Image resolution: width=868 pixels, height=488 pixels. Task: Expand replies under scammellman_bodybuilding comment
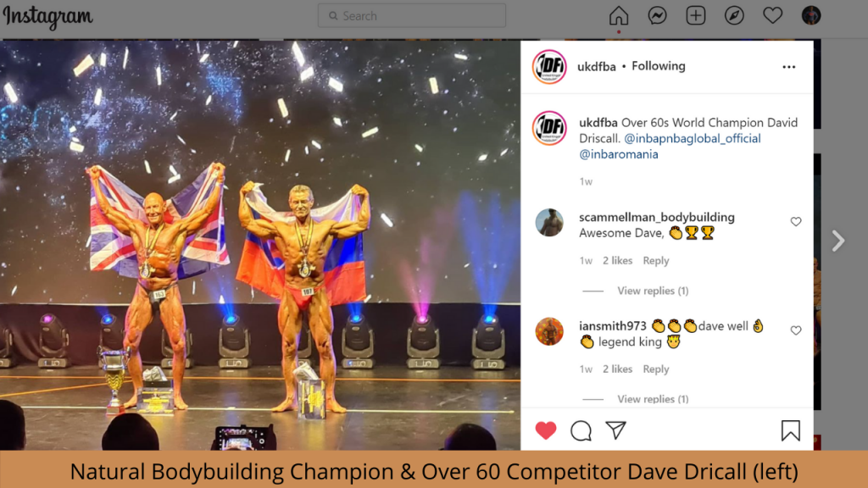[x=653, y=291]
